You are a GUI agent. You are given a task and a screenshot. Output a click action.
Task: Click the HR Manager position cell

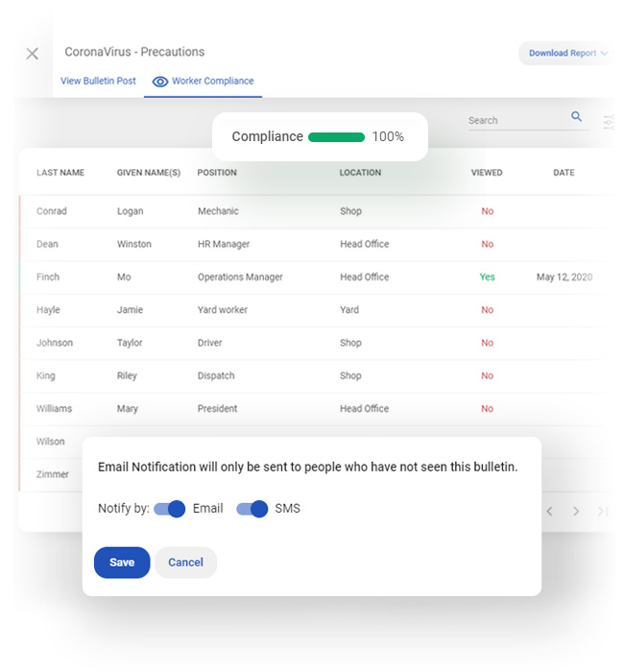pyautogui.click(x=224, y=244)
